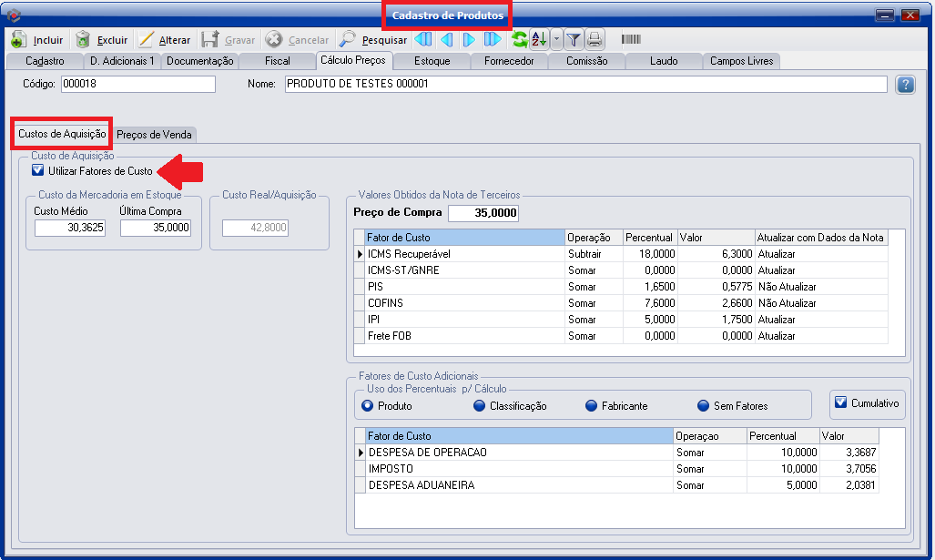Click the printer icon
This screenshot has width=935, height=560.
[595, 40]
